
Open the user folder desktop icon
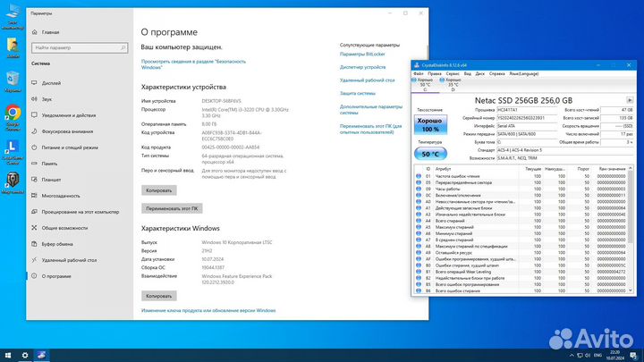coord(13,47)
